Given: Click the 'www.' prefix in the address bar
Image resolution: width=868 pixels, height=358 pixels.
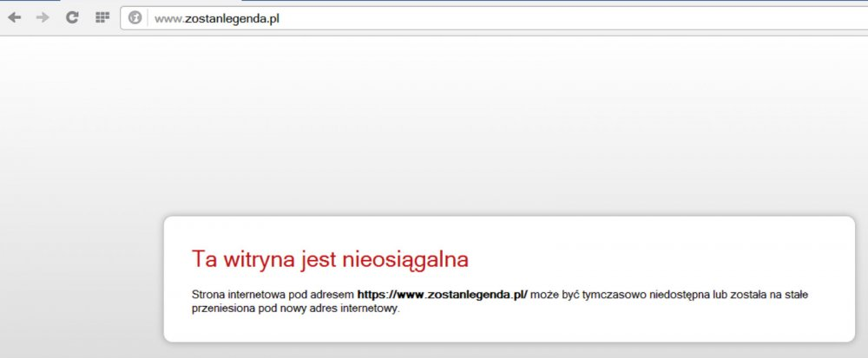Looking at the screenshot, I should tap(167, 18).
